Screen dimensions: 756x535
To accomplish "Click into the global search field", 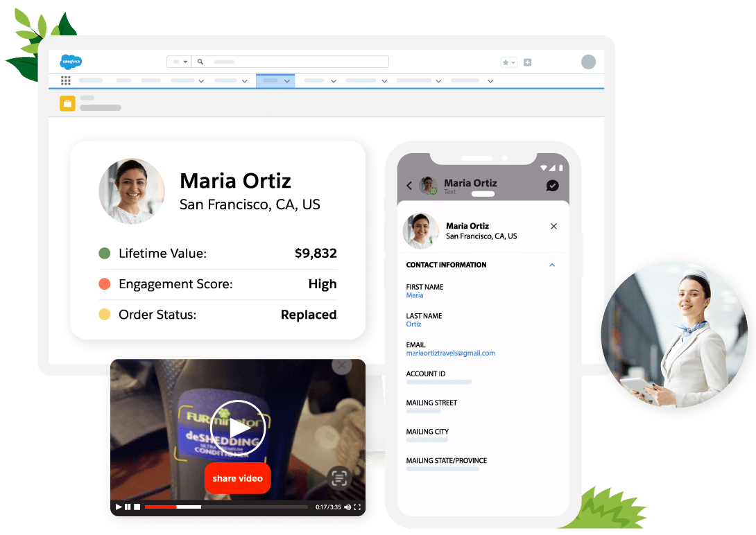I will [290, 62].
